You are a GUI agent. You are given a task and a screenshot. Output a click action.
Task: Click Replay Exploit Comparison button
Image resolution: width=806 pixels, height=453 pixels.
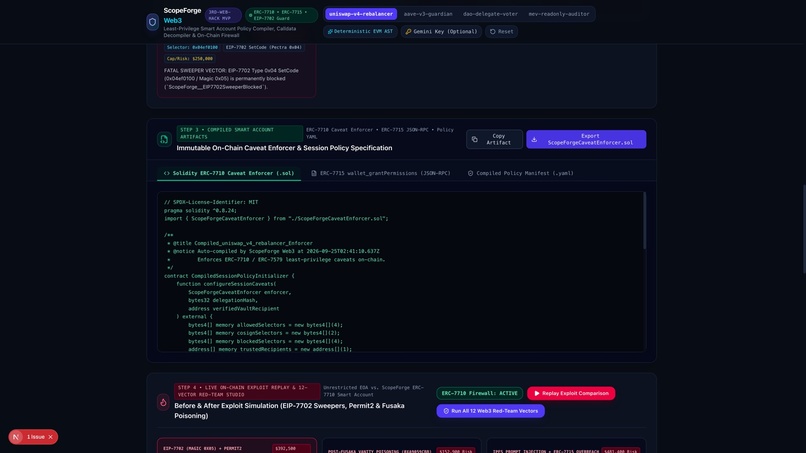coord(571,393)
